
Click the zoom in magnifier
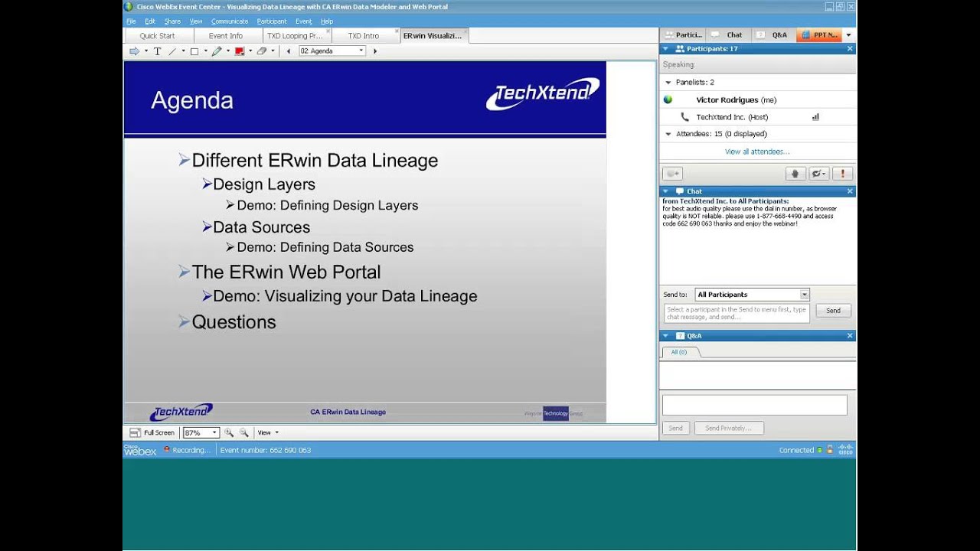[228, 432]
